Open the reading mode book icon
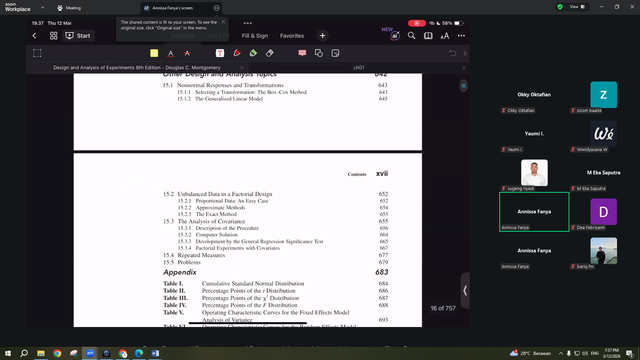 (428, 36)
